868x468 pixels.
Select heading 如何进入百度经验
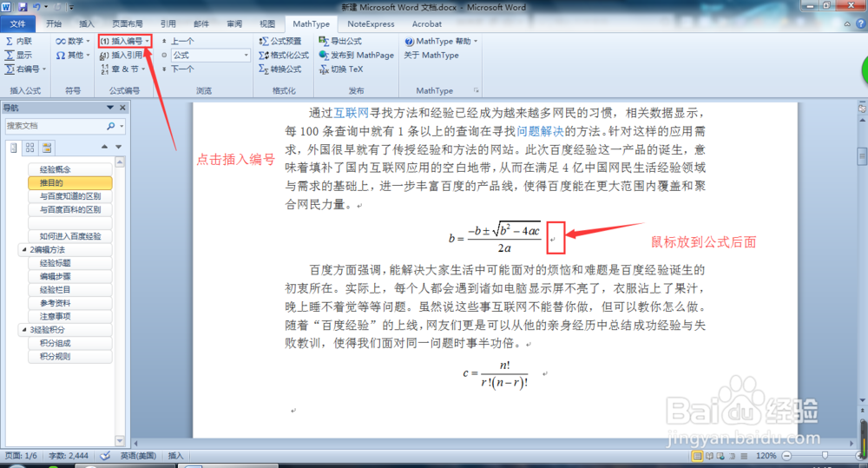tap(69, 236)
